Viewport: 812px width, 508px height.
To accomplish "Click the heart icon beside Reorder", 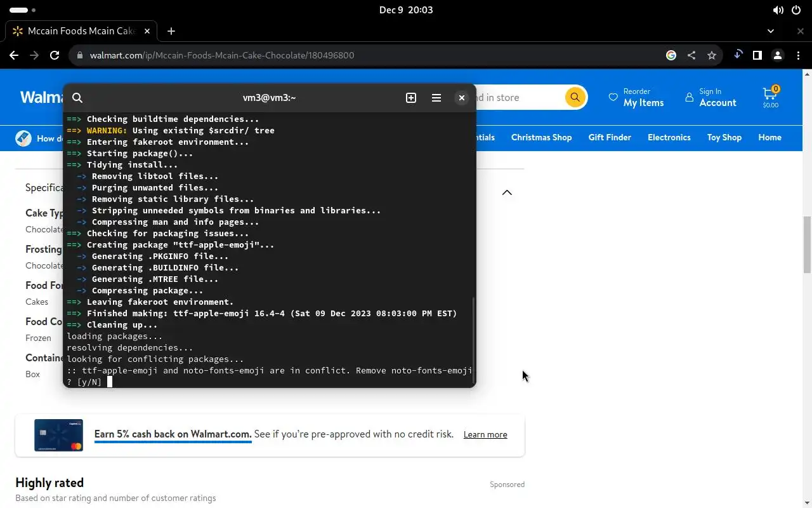I will click(613, 97).
